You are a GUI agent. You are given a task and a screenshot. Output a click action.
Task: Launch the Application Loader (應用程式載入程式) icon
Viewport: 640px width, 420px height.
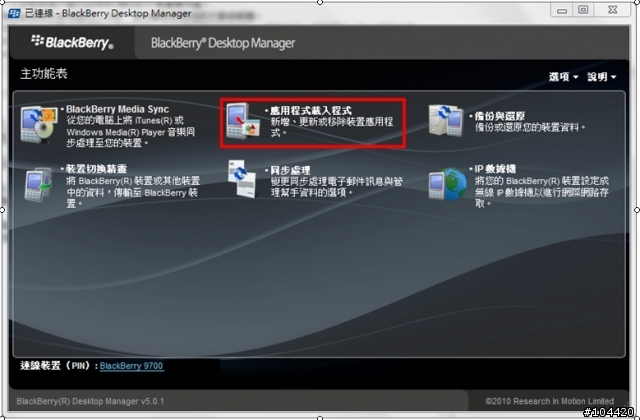(x=243, y=121)
